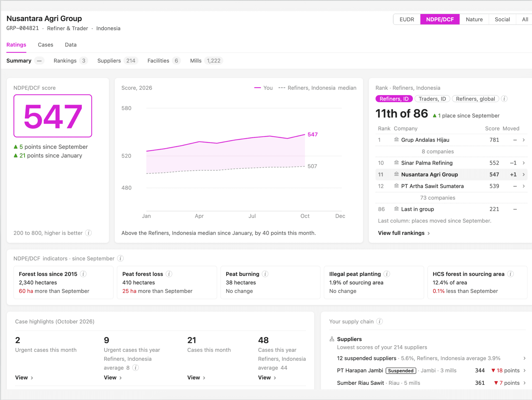Switch to the Cases tab
This screenshot has height=400, width=532.
pyautogui.click(x=45, y=45)
